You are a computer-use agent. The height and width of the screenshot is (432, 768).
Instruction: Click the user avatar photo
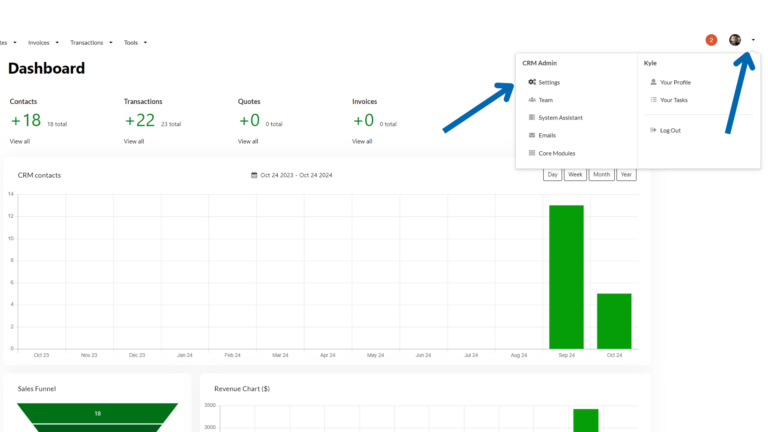click(x=735, y=40)
